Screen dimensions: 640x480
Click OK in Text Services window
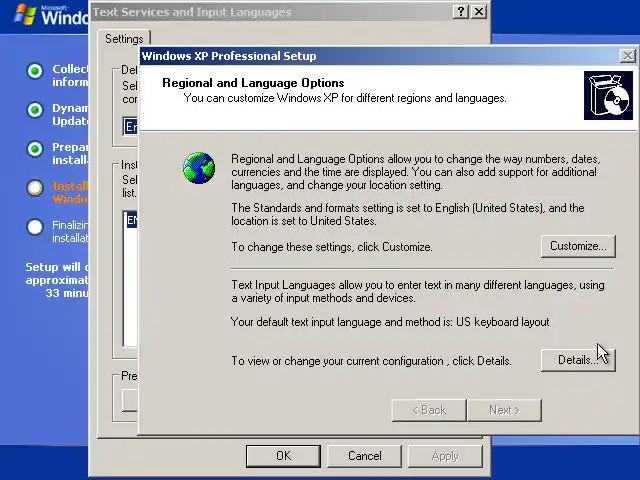point(283,456)
